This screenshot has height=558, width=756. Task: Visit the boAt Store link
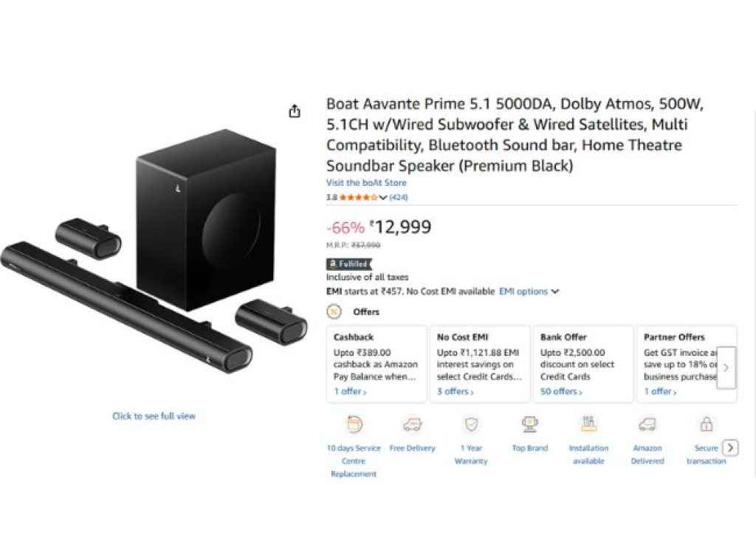point(366,182)
